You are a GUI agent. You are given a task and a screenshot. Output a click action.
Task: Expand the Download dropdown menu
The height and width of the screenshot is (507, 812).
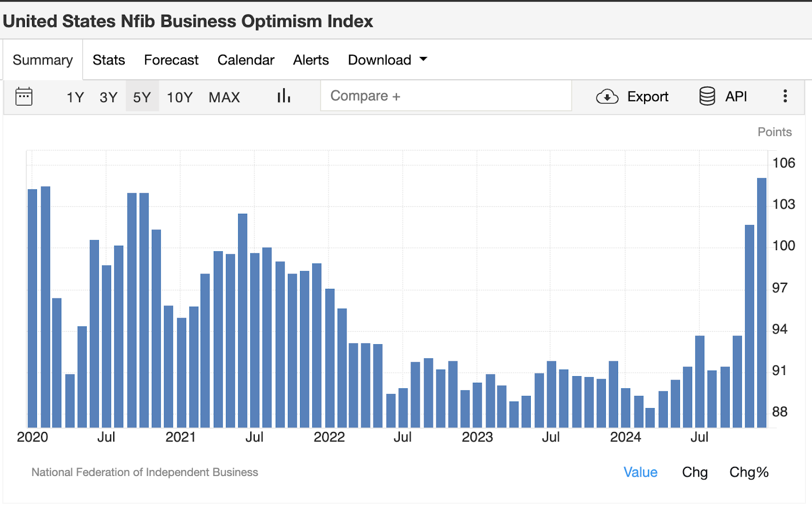[x=387, y=60]
